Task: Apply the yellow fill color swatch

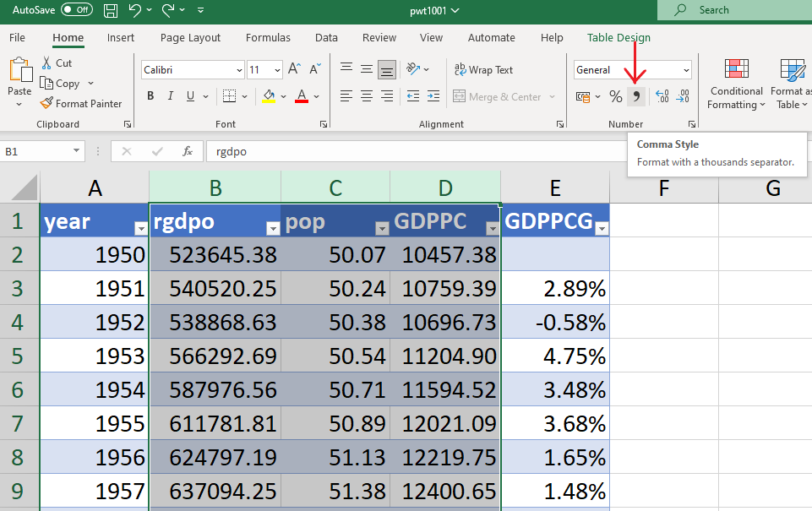Action: click(269, 96)
